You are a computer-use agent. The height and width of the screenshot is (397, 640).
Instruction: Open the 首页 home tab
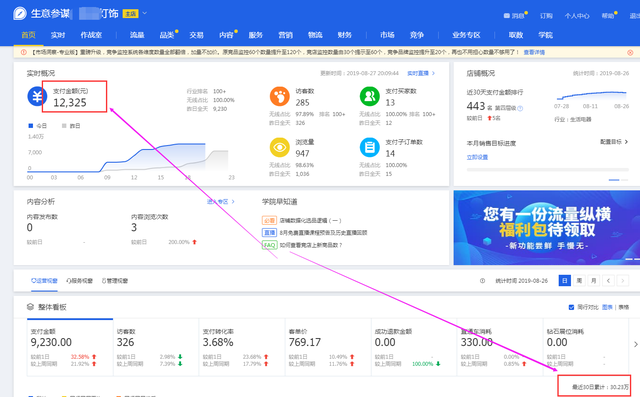28,35
